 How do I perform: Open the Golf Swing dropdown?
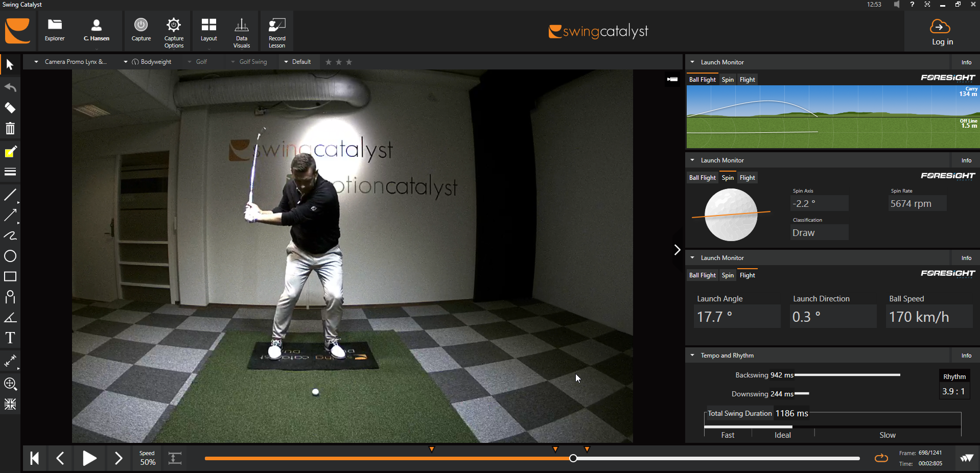(249, 62)
